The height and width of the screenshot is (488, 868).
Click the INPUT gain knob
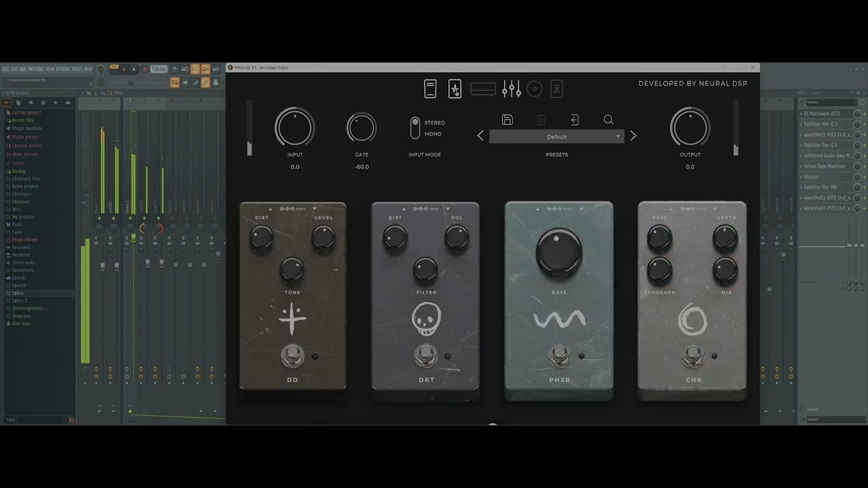coord(295,127)
